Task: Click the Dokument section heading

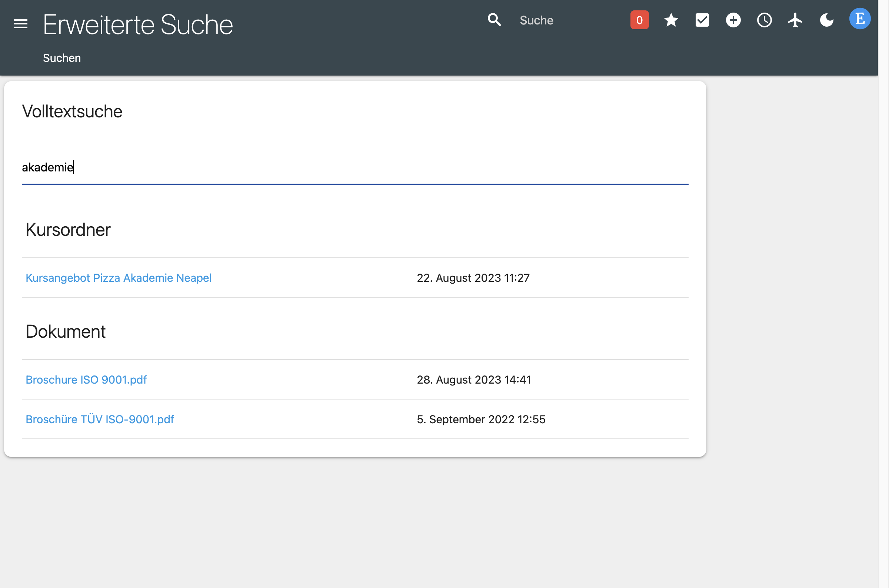Action: (x=66, y=331)
